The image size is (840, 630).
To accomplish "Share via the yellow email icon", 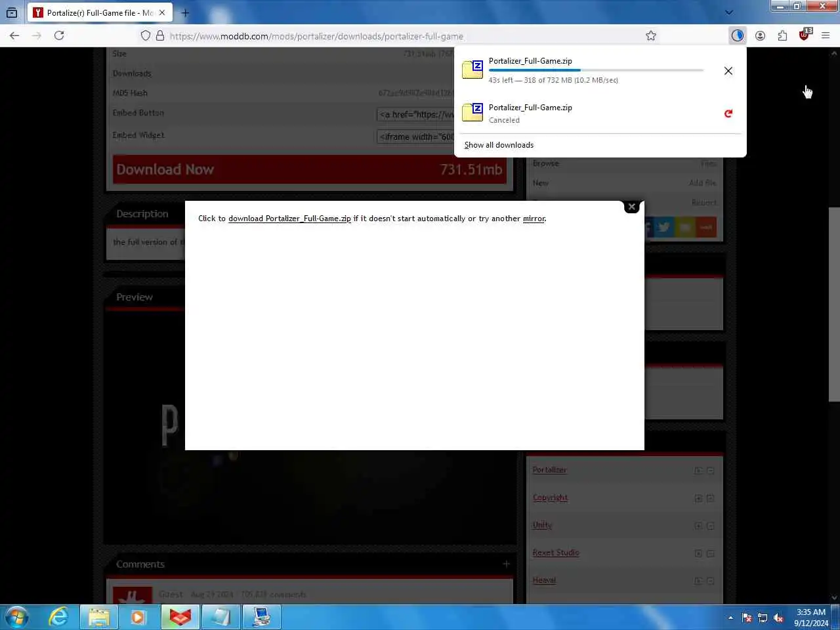I will (x=685, y=227).
